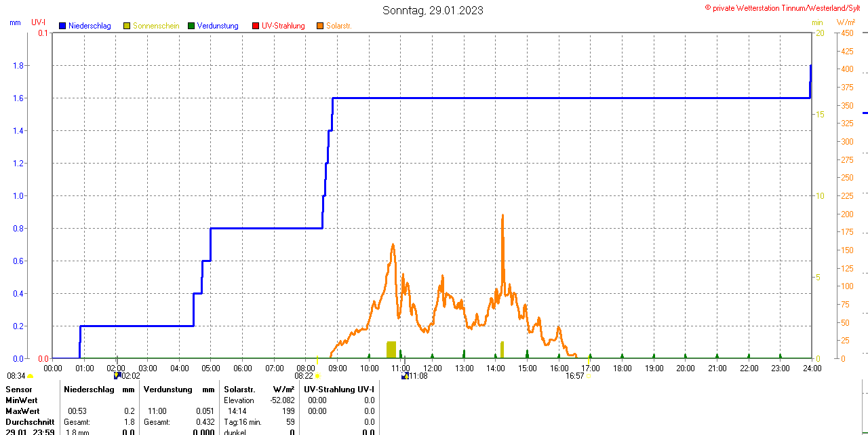Click the Solarstr. column header in table
868x435 pixels.
[x=239, y=389]
